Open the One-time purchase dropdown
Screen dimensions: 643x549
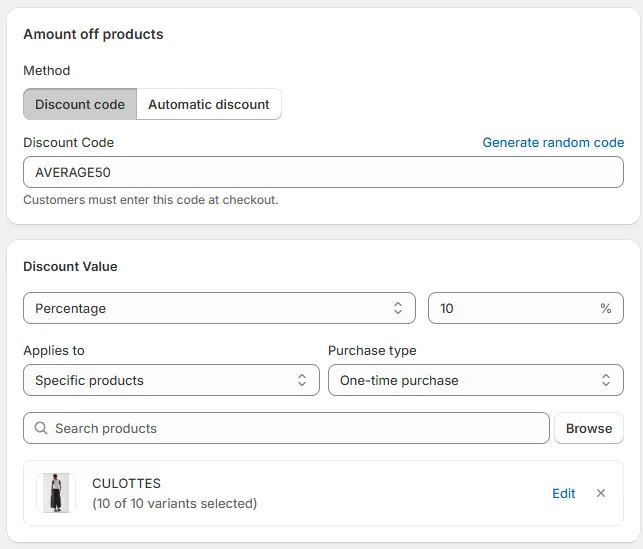(476, 380)
